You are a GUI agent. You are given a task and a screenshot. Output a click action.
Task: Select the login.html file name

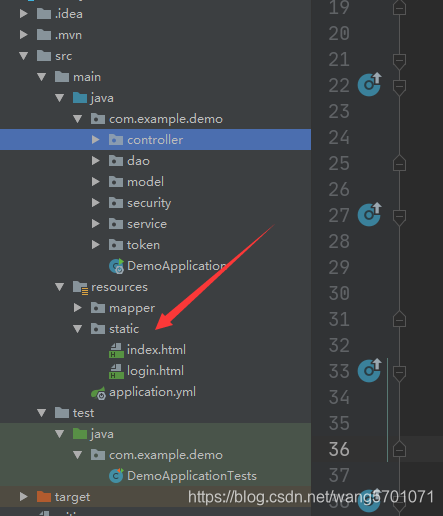coord(155,371)
